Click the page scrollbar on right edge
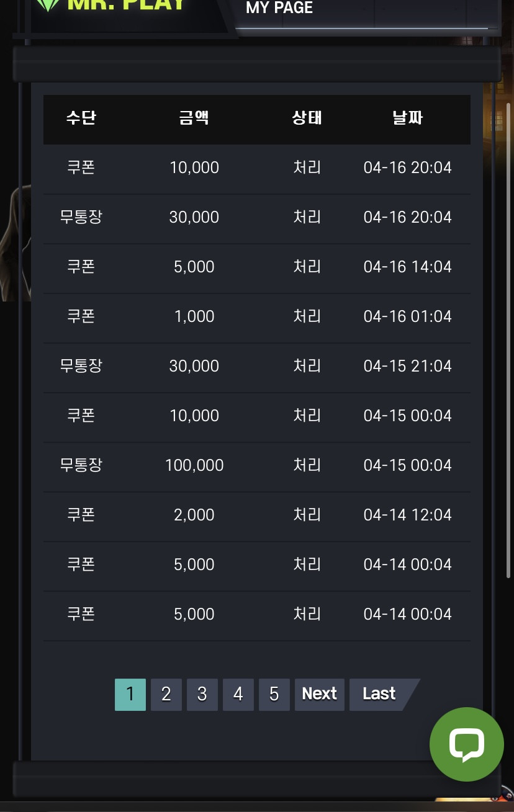This screenshot has height=812, width=514. pyautogui.click(x=508, y=340)
